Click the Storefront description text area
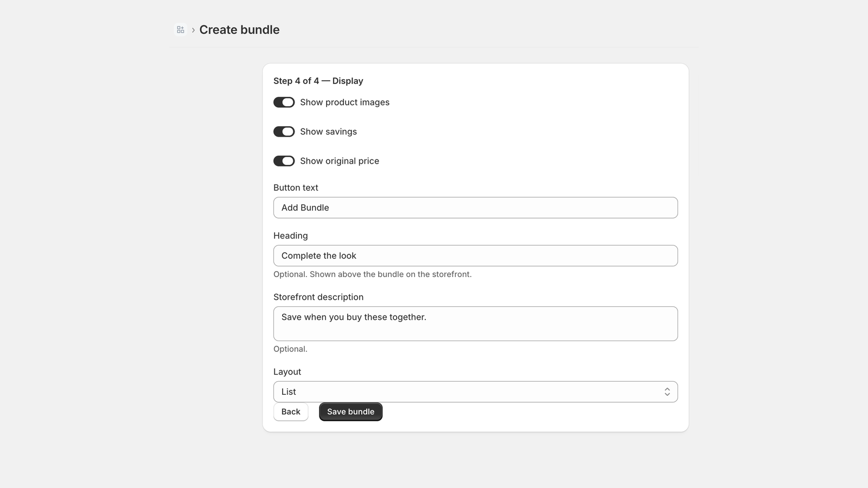Image resolution: width=868 pixels, height=488 pixels. point(475,324)
